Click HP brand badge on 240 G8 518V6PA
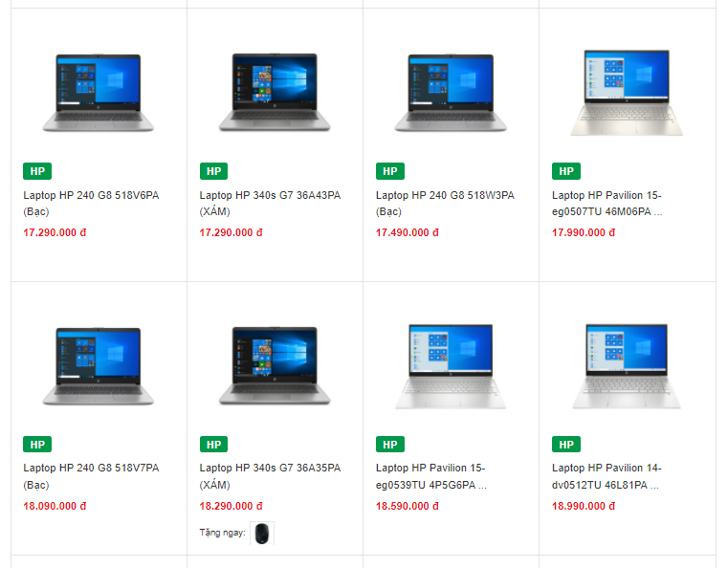The height and width of the screenshot is (568, 728). point(37,171)
